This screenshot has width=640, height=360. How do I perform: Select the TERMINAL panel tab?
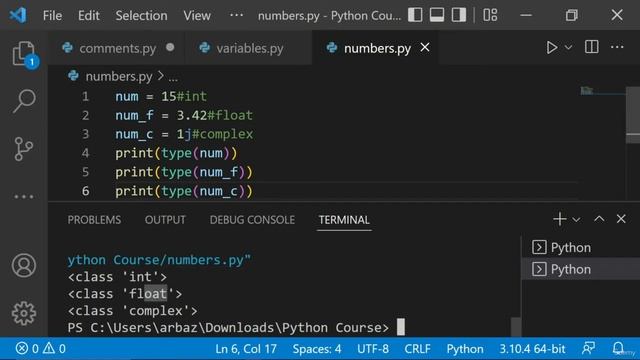coord(344,220)
